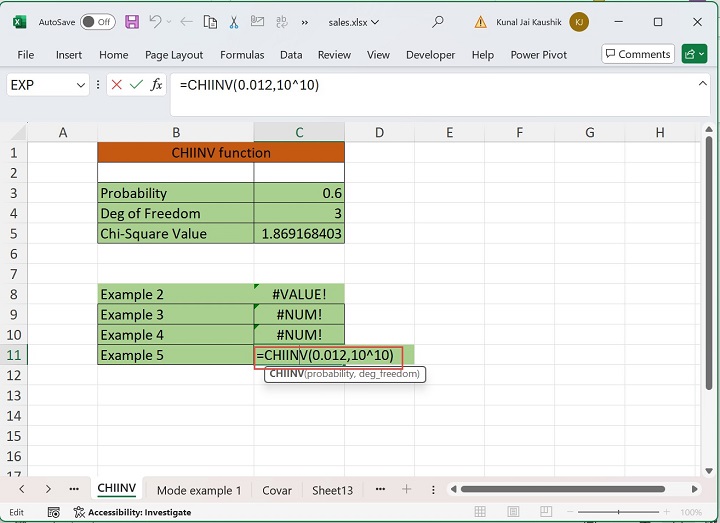Undo the last action
Viewport: 720px width, 523px height.
pos(156,22)
